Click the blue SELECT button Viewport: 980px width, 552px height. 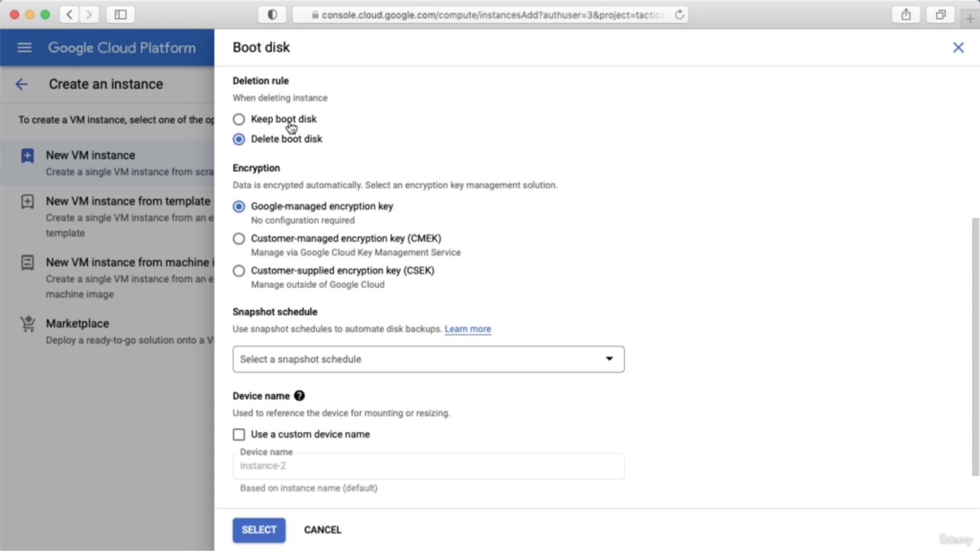(259, 530)
